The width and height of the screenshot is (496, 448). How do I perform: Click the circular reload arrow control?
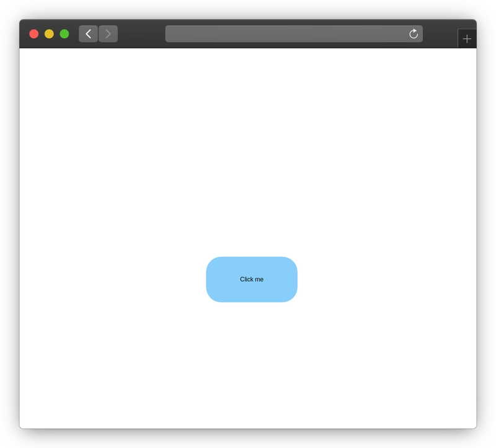tap(414, 34)
